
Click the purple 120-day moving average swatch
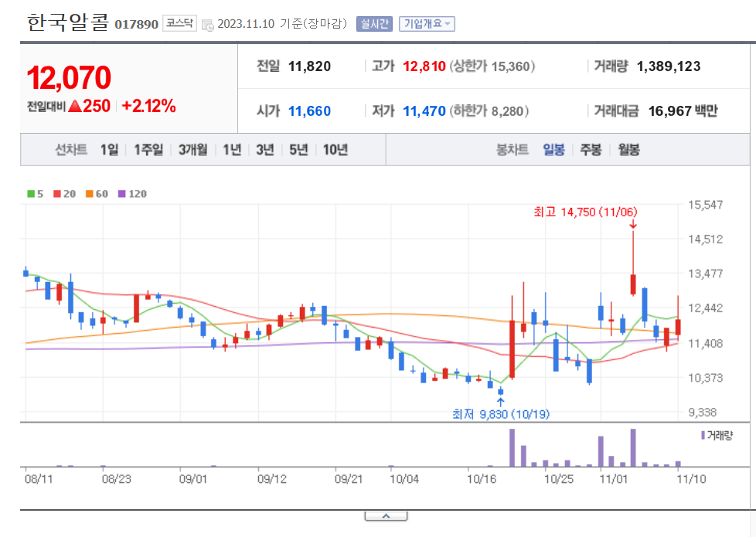(121, 194)
